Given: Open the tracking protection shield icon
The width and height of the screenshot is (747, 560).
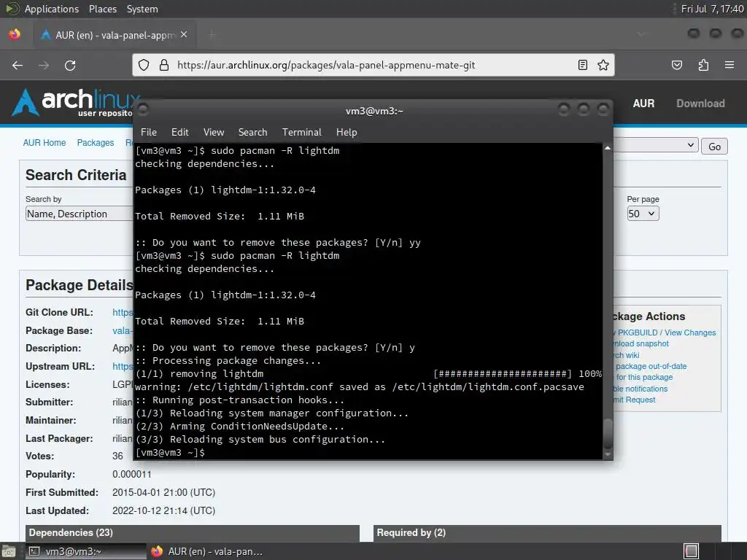Looking at the screenshot, I should pyautogui.click(x=144, y=65).
